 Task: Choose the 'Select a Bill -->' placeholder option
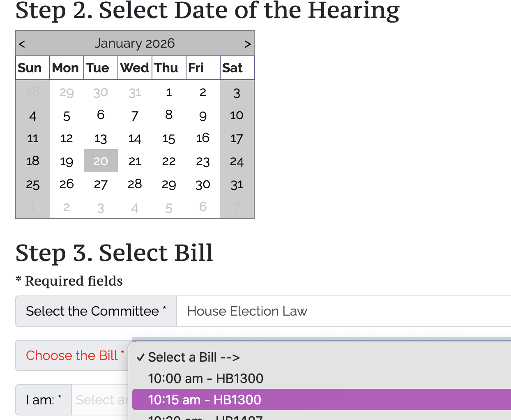pyautogui.click(x=194, y=357)
